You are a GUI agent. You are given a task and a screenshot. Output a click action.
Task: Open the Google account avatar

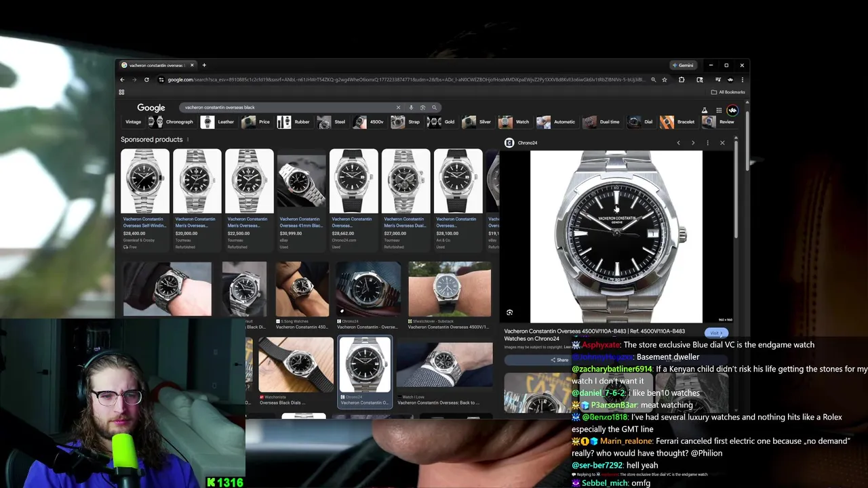pos(732,110)
